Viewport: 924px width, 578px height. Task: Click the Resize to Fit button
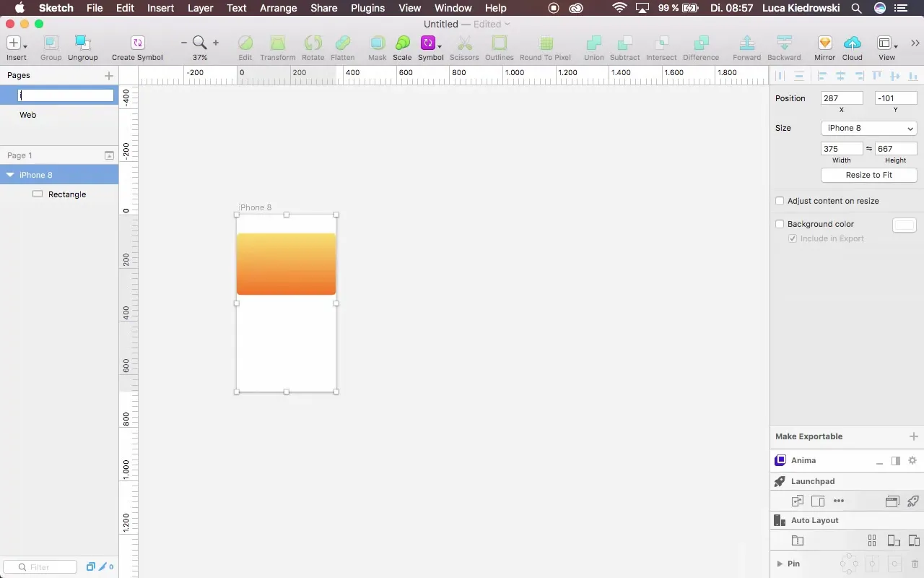(869, 175)
